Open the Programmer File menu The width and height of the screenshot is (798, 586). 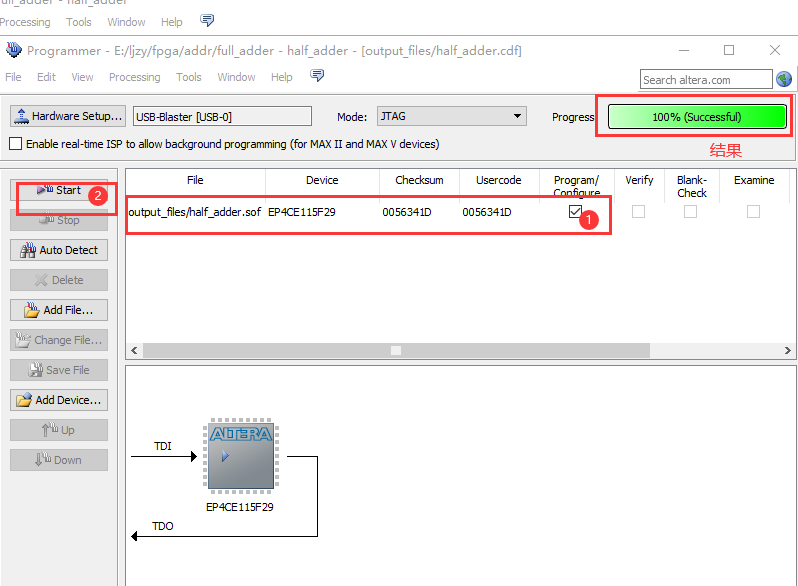tap(13, 77)
